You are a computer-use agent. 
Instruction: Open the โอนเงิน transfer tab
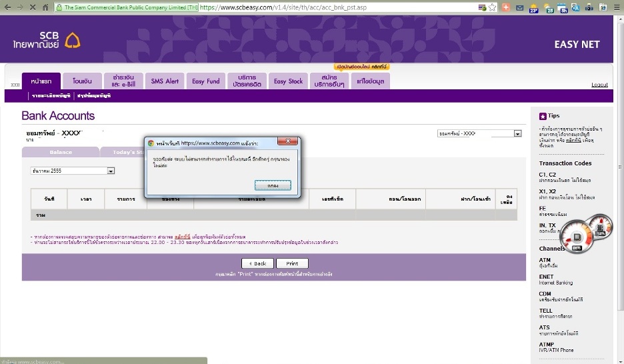(x=83, y=81)
